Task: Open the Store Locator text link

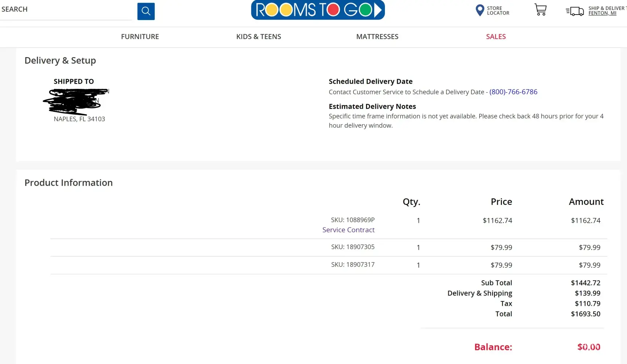Action: click(498, 11)
